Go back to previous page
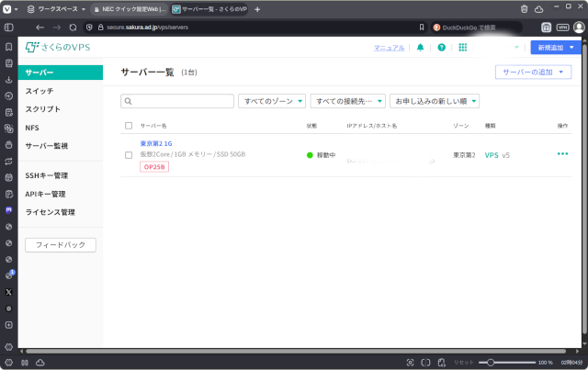The image size is (588, 370). [40, 28]
